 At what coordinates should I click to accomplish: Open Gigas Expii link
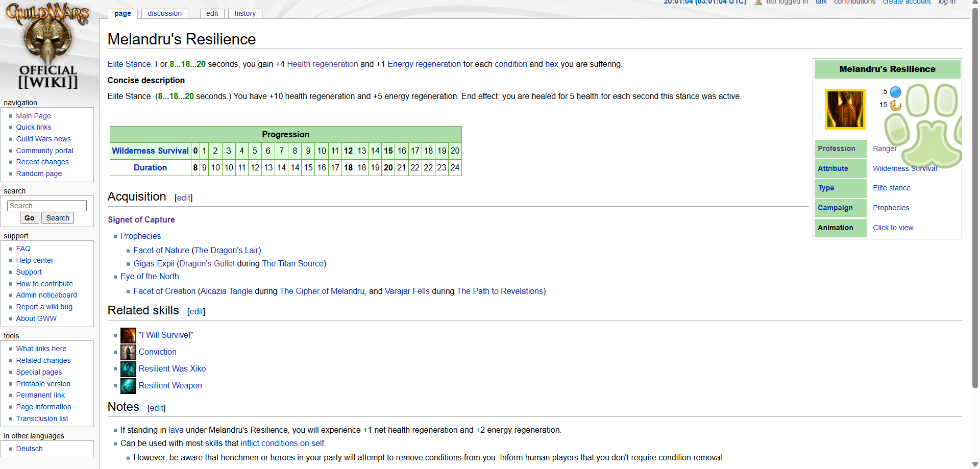coord(154,264)
